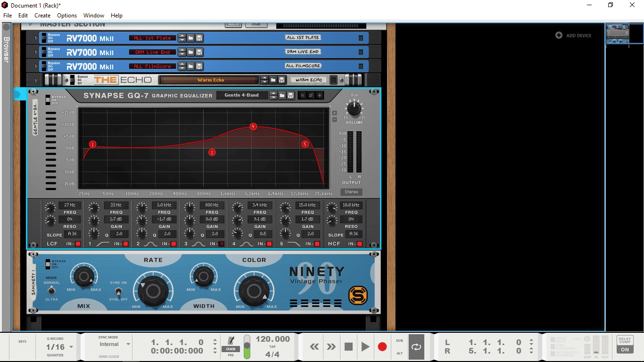Screen dimensions: 644x362
Task: Click the Stereo output mode button
Action: coord(351,192)
